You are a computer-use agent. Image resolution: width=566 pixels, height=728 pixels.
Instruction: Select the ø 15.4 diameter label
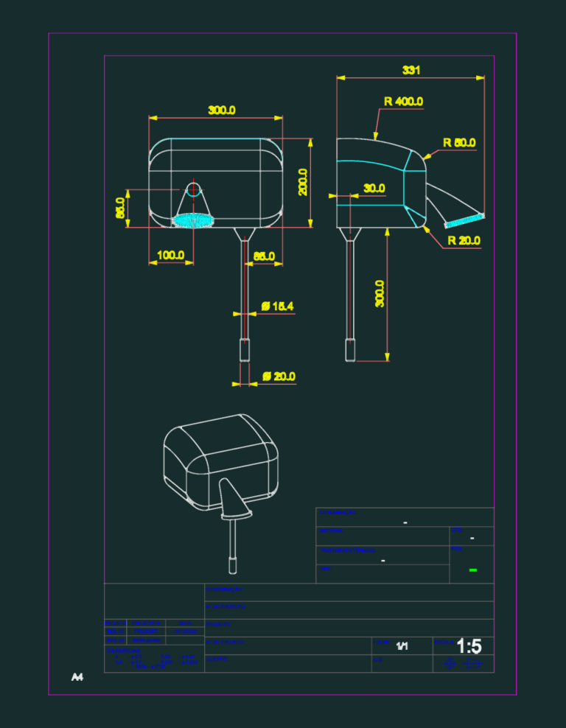tap(277, 307)
